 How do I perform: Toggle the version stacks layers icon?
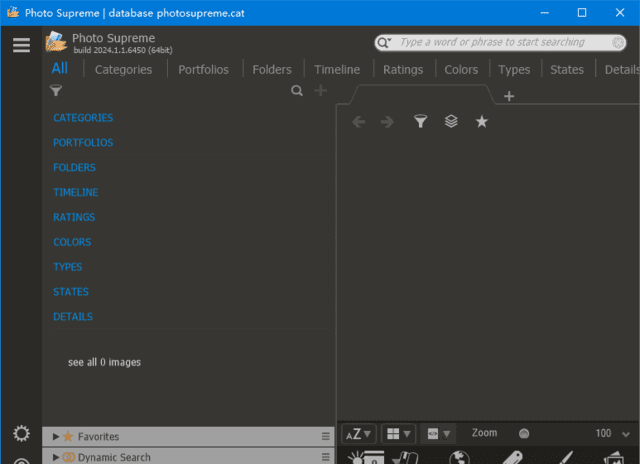(x=451, y=121)
